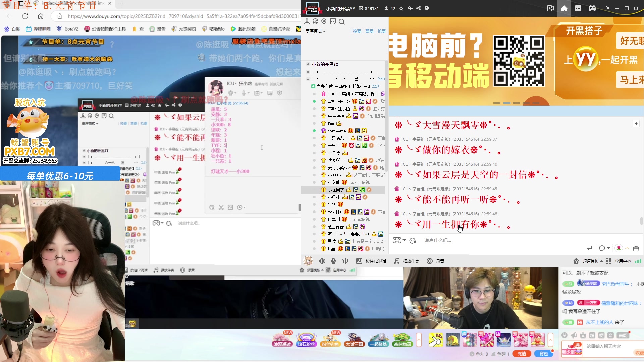Jump to top with the chat arrow button

(636, 124)
